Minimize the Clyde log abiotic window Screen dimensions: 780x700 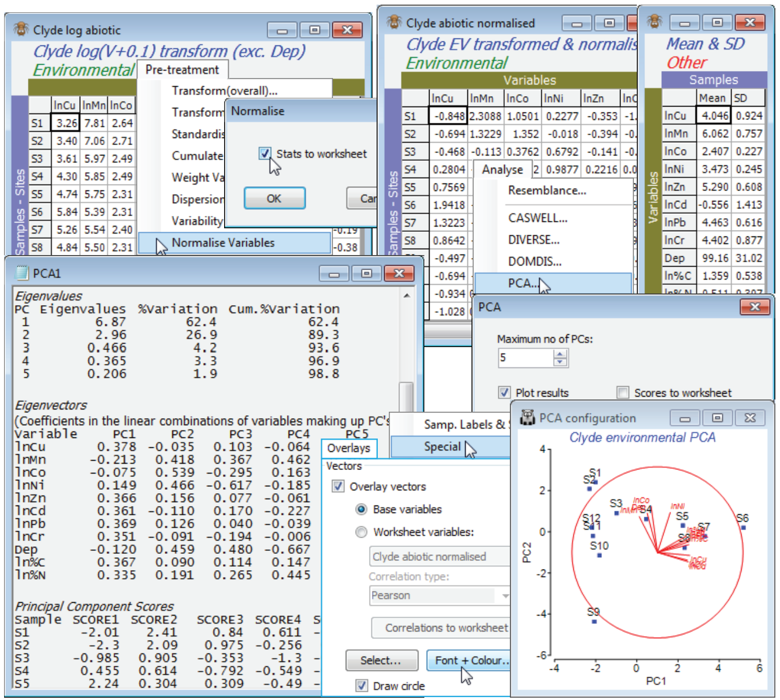(282, 30)
